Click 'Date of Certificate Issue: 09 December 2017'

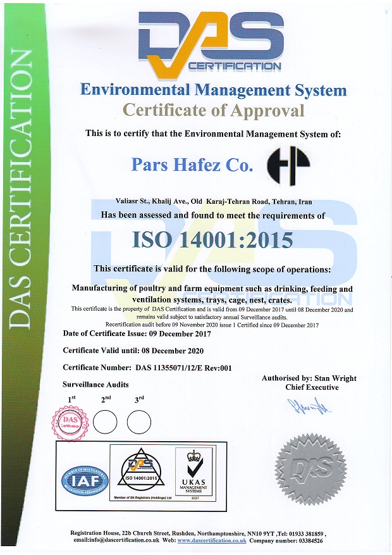137,334
